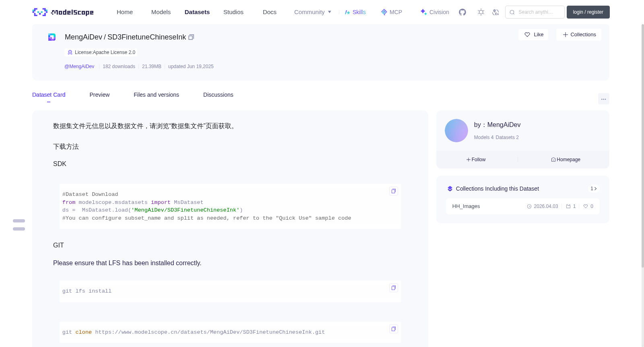
Task: Open Models in navigation
Action: pyautogui.click(x=161, y=12)
